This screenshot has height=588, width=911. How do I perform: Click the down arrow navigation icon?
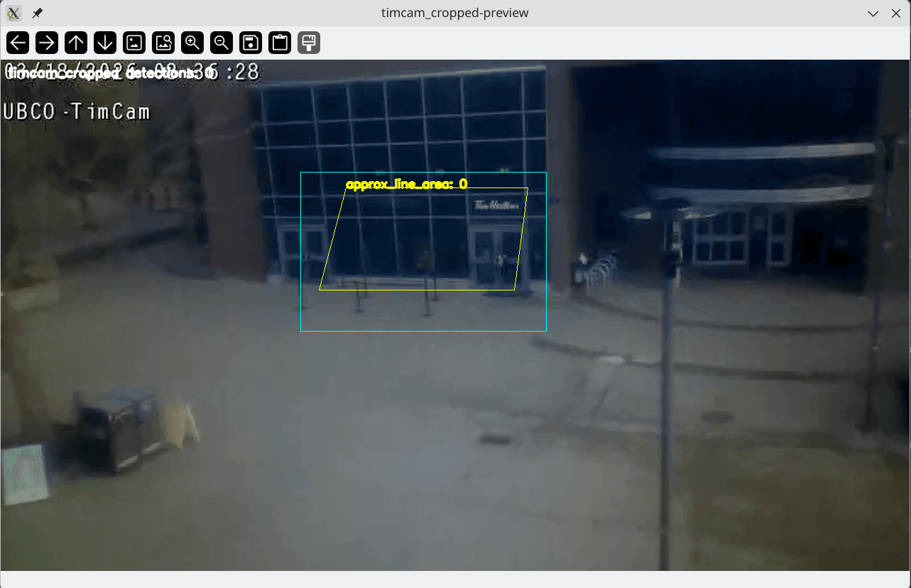pos(104,43)
